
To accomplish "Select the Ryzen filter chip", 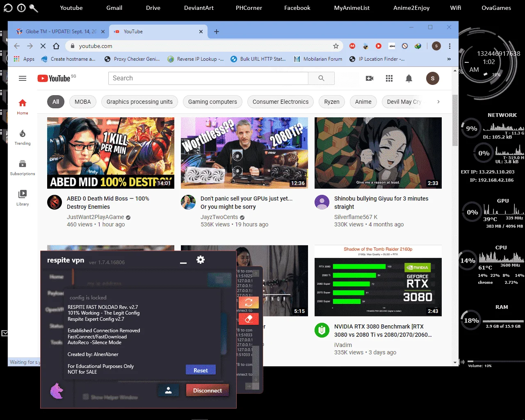I will [332, 102].
